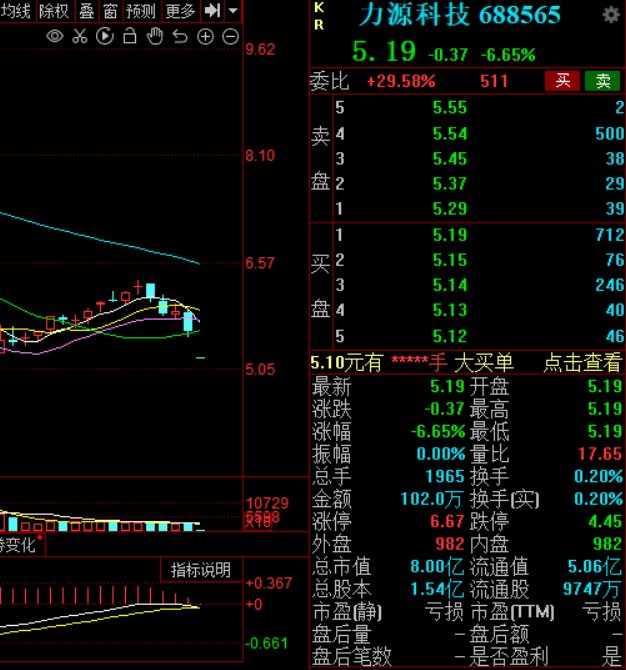Open the 预测 forecast item
626x670 pixels.
141,11
